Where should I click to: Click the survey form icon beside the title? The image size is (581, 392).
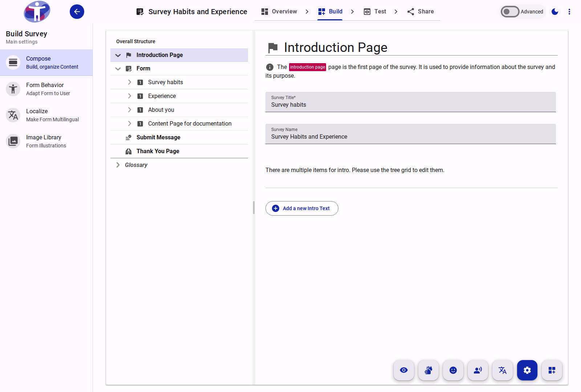(140, 12)
